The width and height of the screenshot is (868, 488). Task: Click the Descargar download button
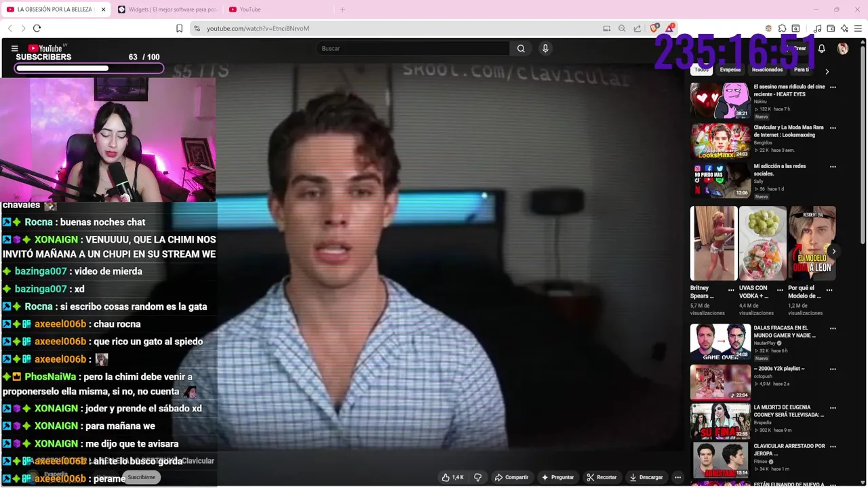tap(646, 477)
